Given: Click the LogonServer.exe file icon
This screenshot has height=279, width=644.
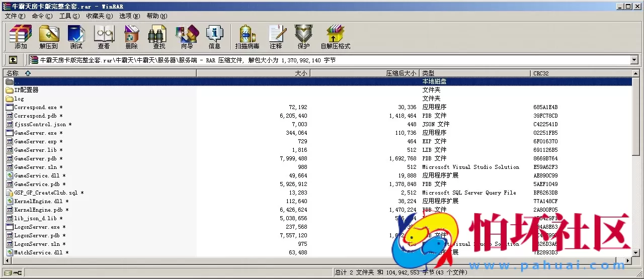Looking at the screenshot, I should [10, 227].
